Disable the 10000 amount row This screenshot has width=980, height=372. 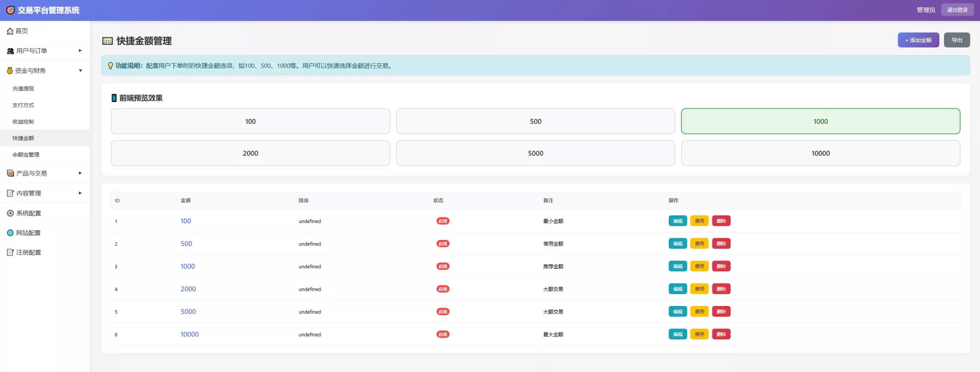tap(699, 334)
